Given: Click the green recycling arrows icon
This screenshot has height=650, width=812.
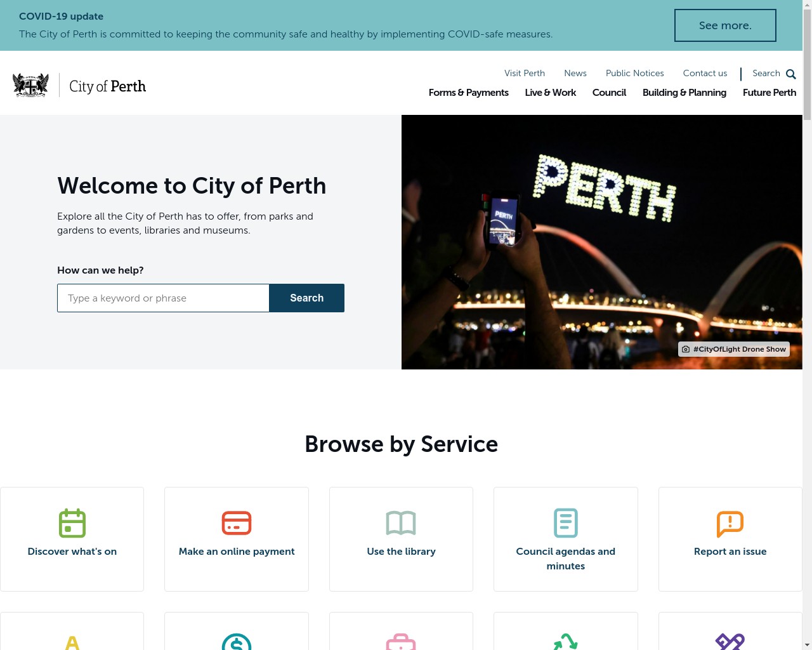Looking at the screenshot, I should (566, 642).
